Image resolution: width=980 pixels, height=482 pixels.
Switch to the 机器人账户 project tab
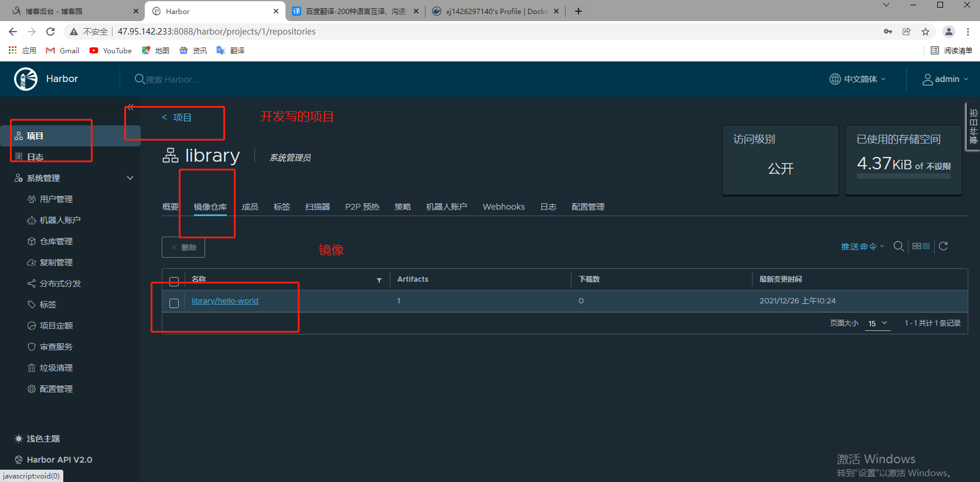447,207
